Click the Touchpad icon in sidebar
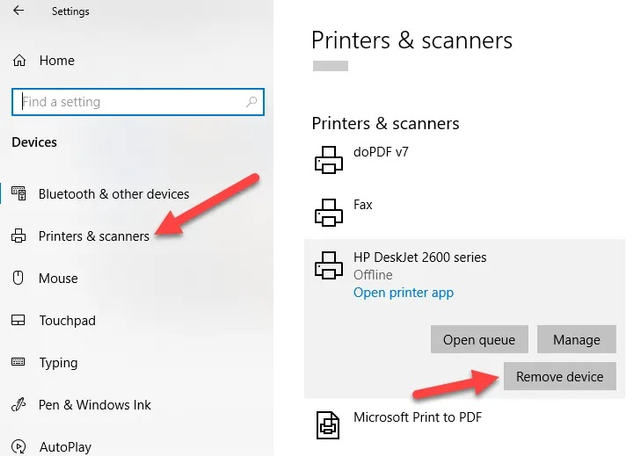Viewport: 640px width, 456px height. [19, 321]
